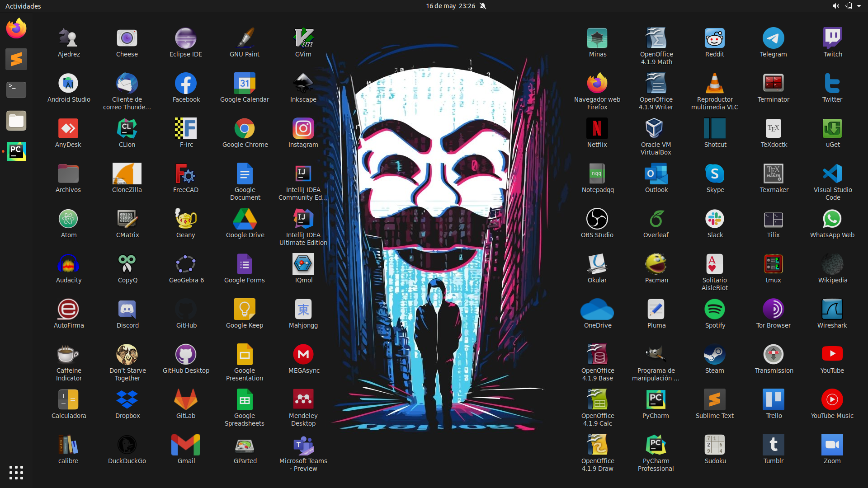
Task: Launch Wireshark from the app grid
Action: (832, 310)
